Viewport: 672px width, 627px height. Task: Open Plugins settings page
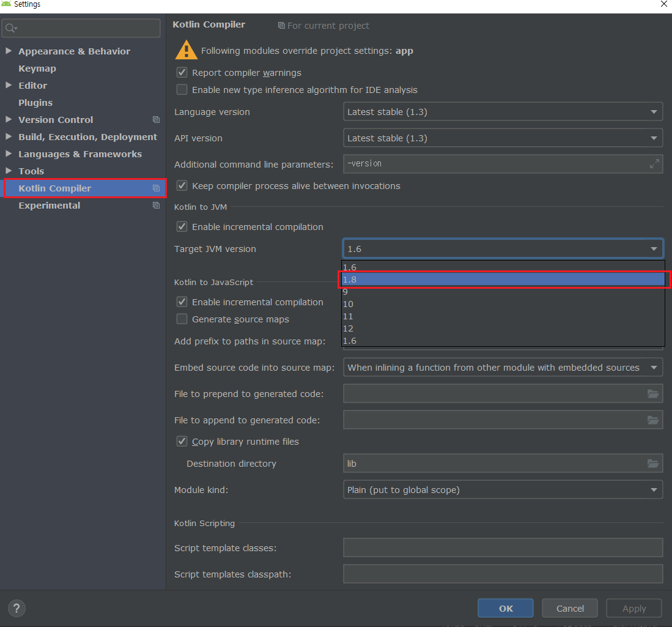[x=35, y=103]
